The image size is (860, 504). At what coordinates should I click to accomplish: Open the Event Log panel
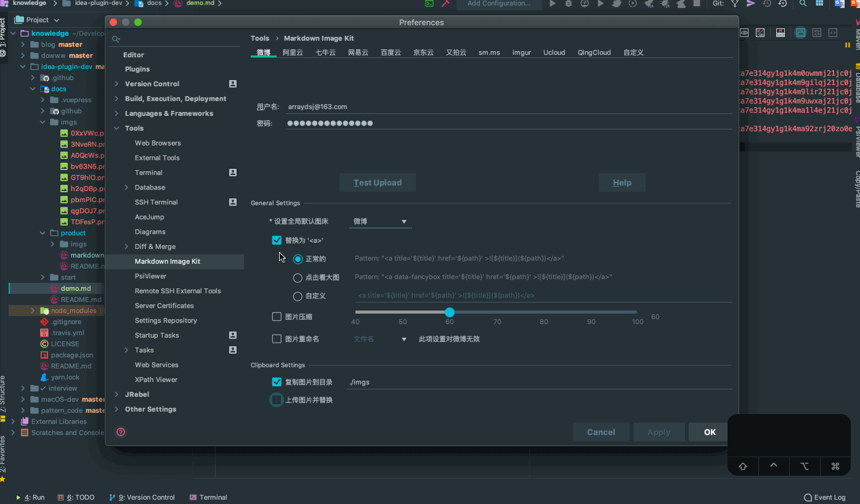coord(825,497)
